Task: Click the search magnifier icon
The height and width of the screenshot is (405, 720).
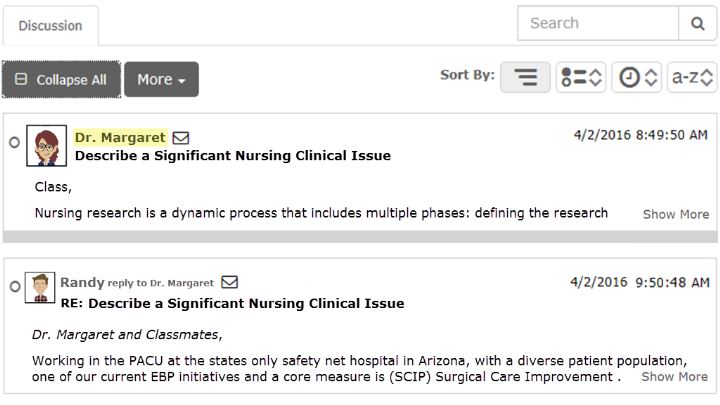Action: [697, 23]
